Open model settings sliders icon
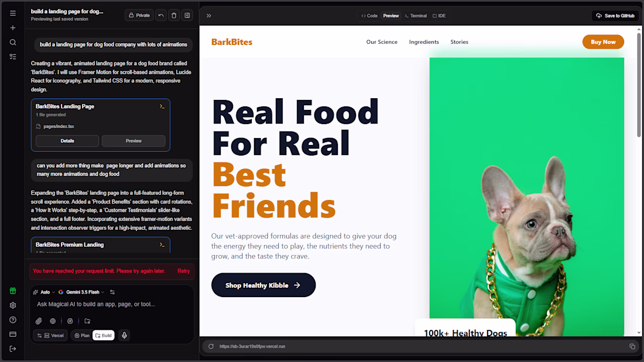This screenshot has height=362, width=644. (112, 292)
